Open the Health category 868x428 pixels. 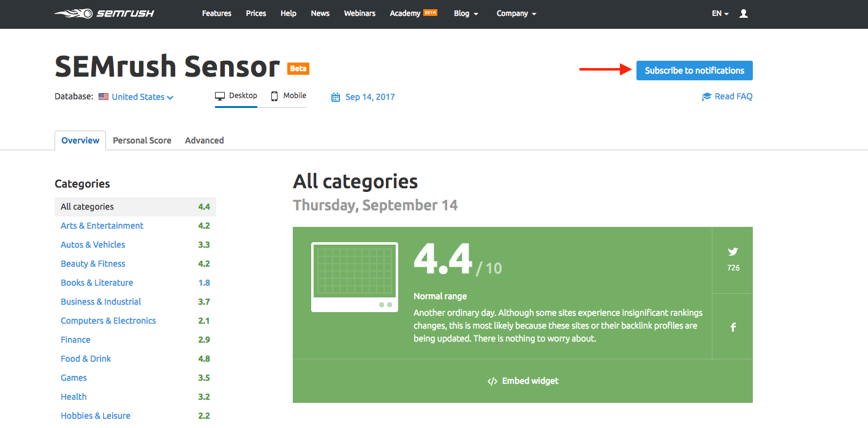click(x=74, y=397)
